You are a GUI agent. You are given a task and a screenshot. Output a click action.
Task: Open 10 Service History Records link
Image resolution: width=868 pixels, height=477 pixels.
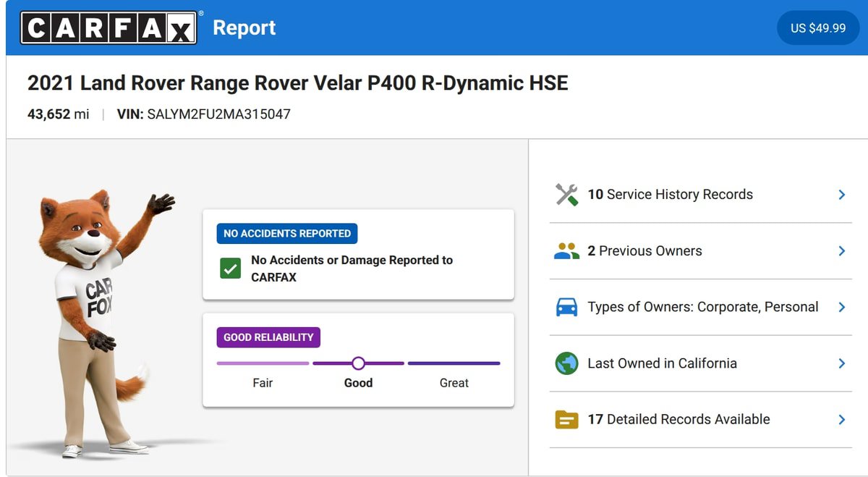(x=670, y=195)
